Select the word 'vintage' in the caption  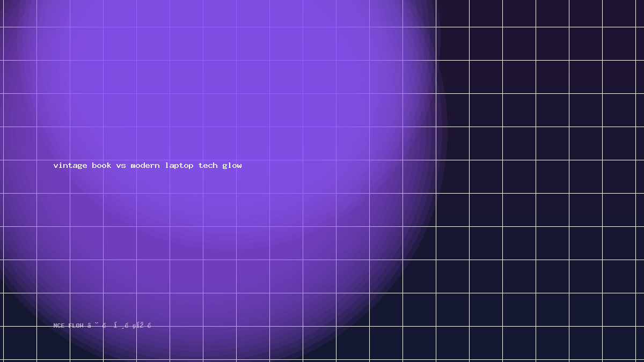[70, 166]
